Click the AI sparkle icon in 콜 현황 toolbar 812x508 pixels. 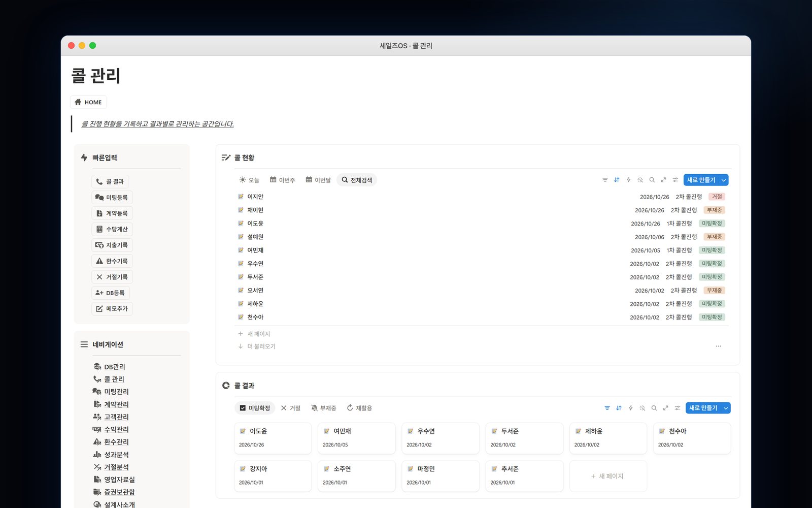point(640,180)
